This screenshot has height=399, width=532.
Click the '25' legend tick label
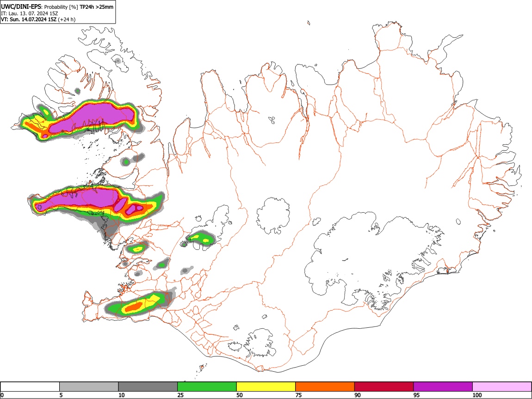coord(180,395)
